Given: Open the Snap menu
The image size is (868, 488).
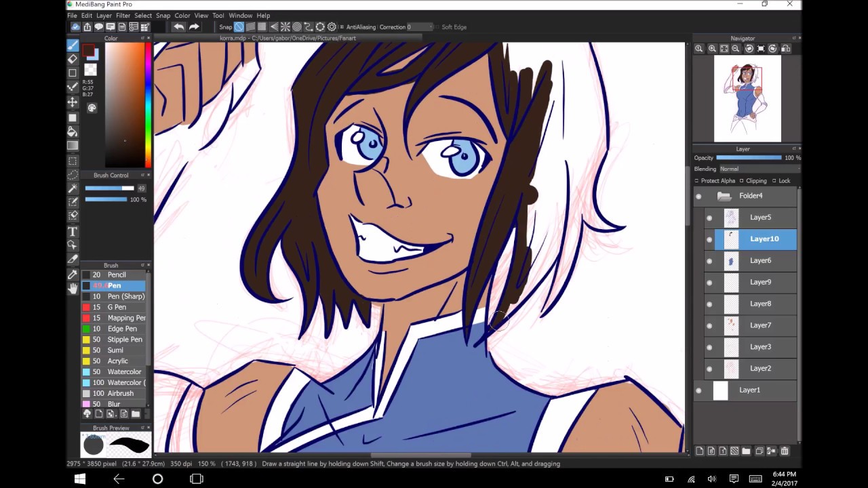Looking at the screenshot, I should pos(163,16).
